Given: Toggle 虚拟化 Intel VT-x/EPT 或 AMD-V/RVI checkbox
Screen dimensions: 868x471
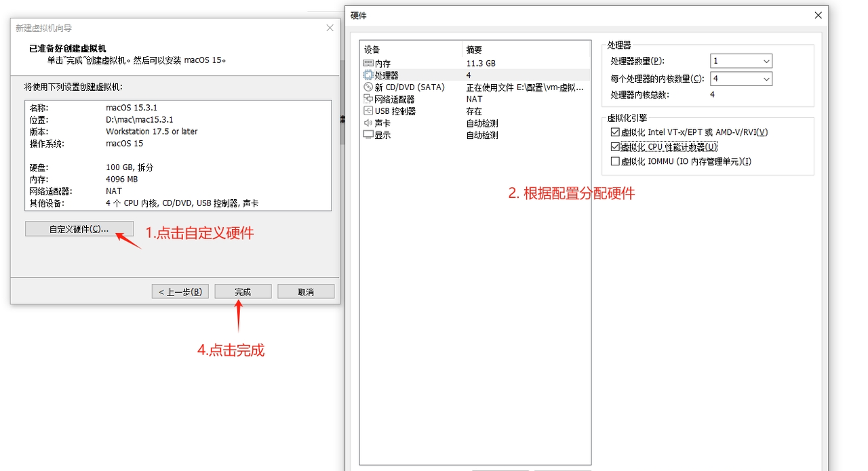Looking at the screenshot, I should tap(615, 132).
